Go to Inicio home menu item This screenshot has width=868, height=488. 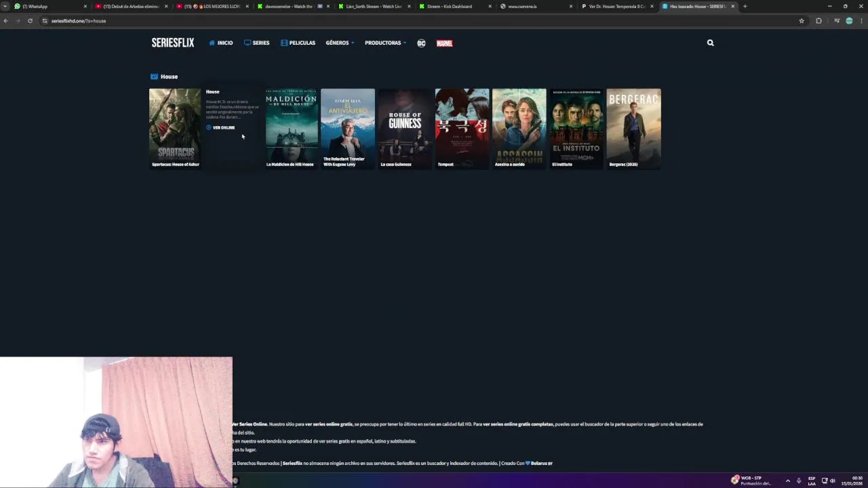(x=221, y=43)
